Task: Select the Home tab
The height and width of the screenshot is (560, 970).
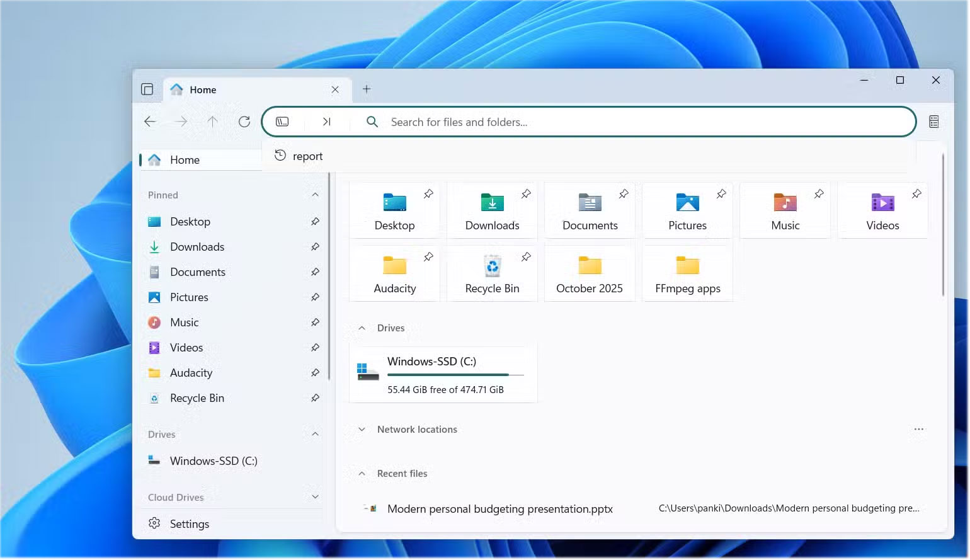Action: tap(202, 89)
